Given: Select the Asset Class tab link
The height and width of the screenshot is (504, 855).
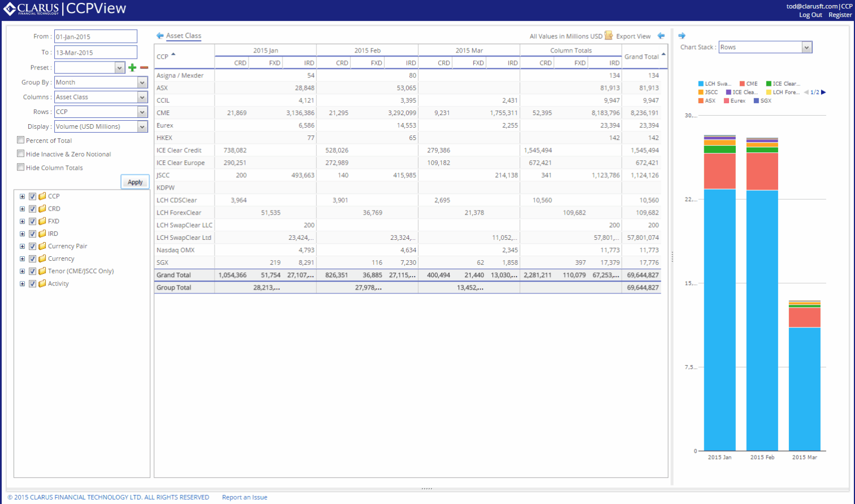Looking at the screenshot, I should point(184,36).
